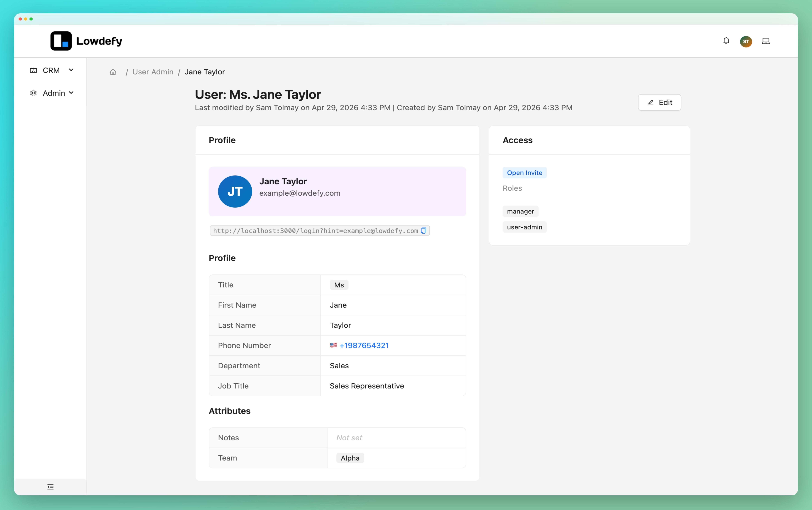Click the login hint URL text

click(x=315, y=231)
